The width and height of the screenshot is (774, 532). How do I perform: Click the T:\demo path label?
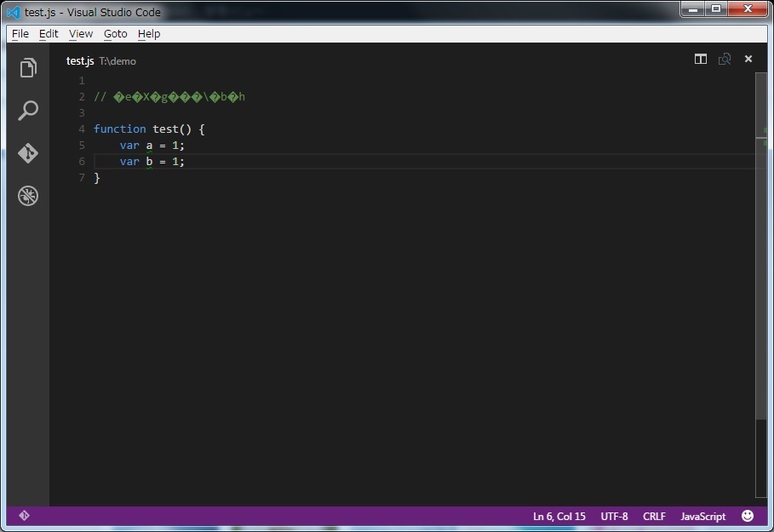pyautogui.click(x=118, y=61)
